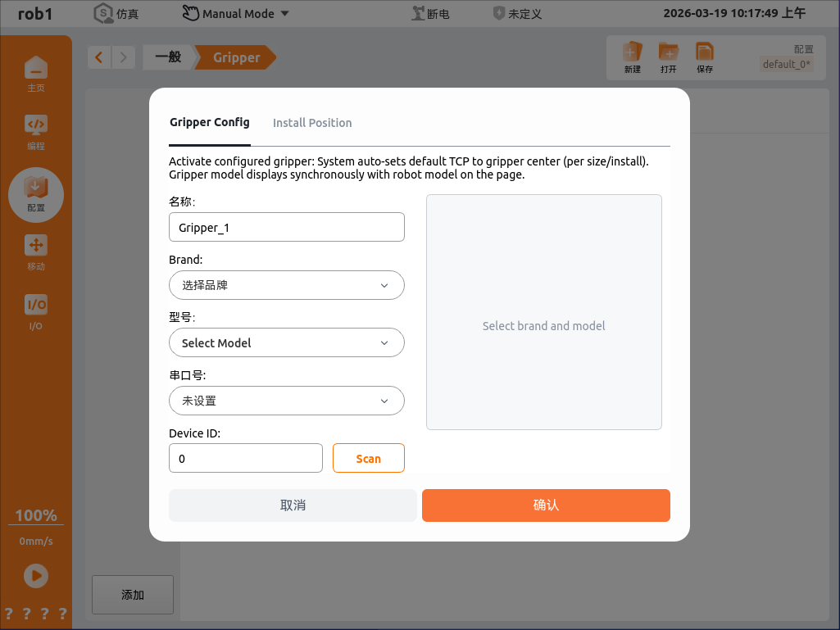840x630 pixels.
Task: Click the simulation (仿真) status icon
Action: coord(103,14)
